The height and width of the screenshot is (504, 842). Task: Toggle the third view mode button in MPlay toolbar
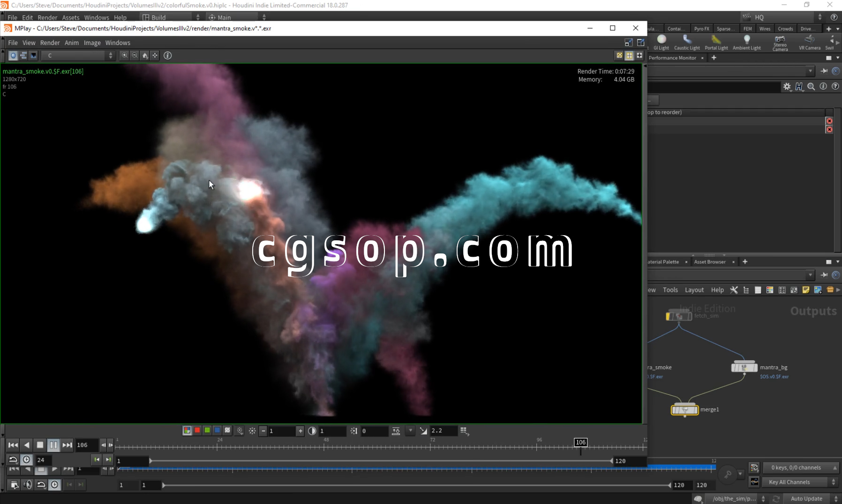pos(33,55)
